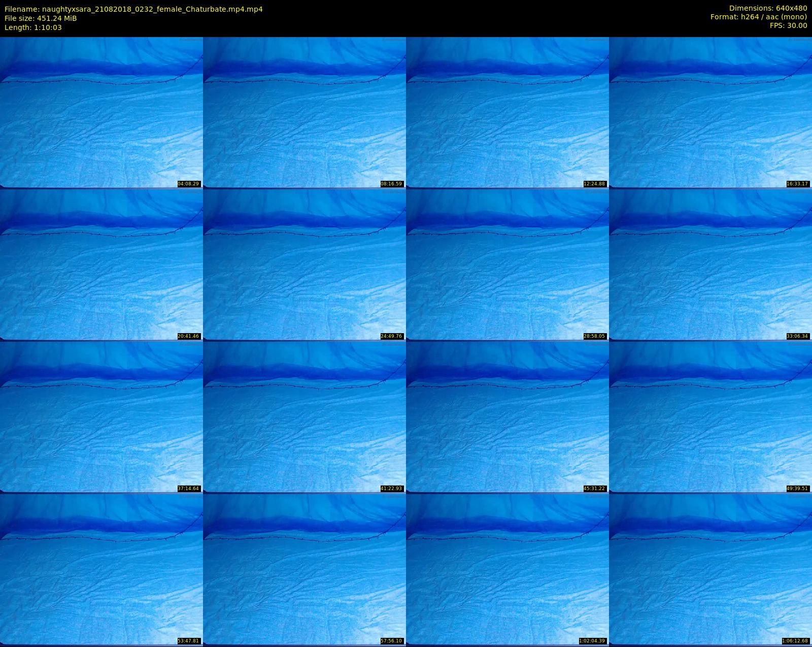Select the frame at 41:22.93
The image size is (812, 647).
304,417
